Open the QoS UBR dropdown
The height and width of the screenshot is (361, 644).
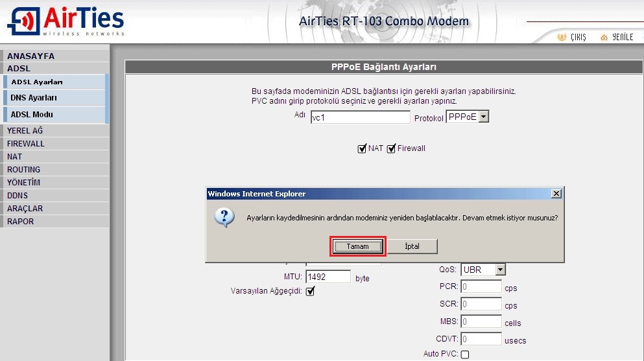pyautogui.click(x=499, y=270)
